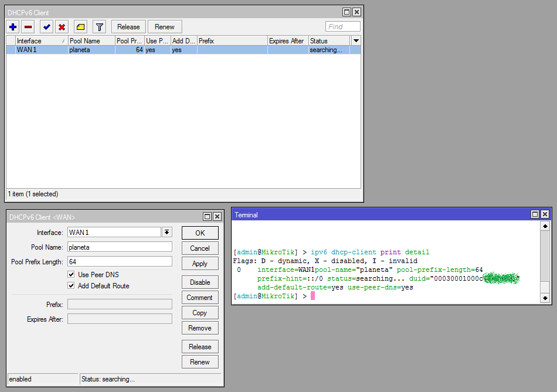Toggle the Add Default Route checkbox
The image size is (557, 392).
click(71, 285)
